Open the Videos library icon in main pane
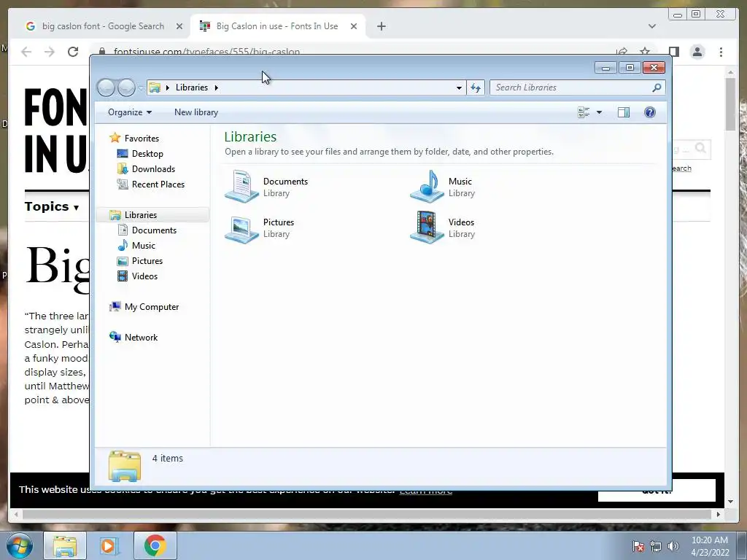 427,227
